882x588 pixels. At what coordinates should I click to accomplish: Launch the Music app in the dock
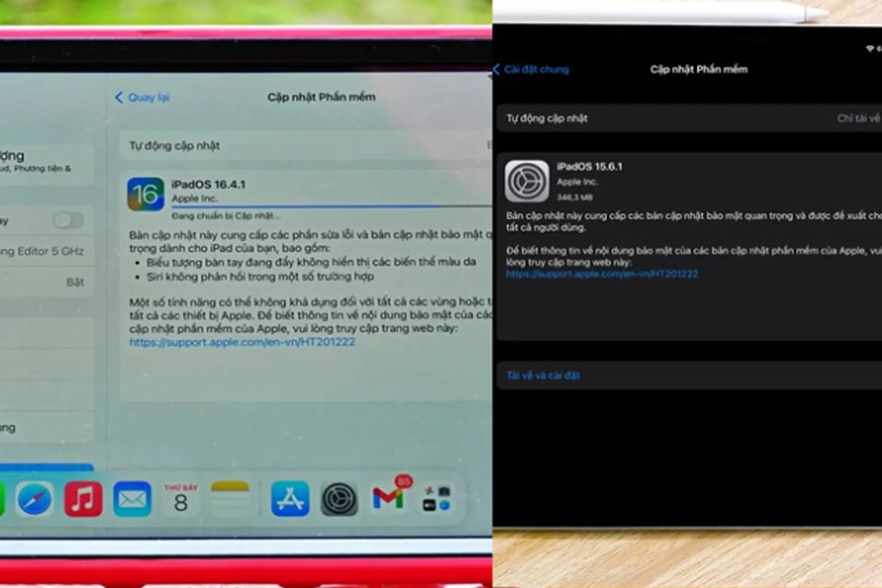[83, 499]
